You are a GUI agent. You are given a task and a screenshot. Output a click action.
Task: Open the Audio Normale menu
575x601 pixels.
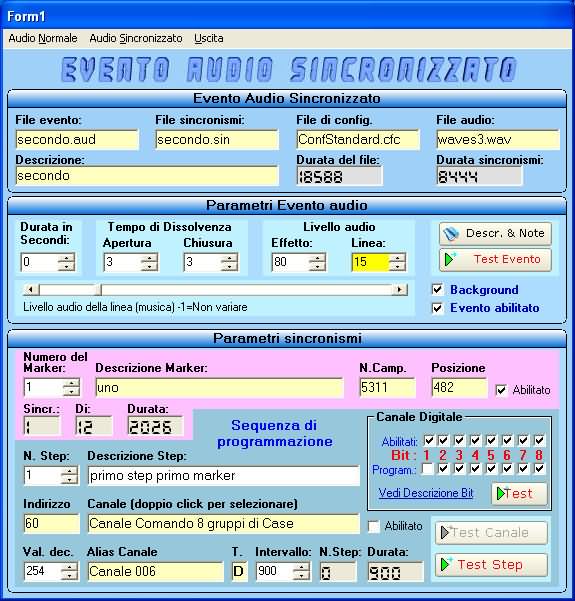(43, 38)
